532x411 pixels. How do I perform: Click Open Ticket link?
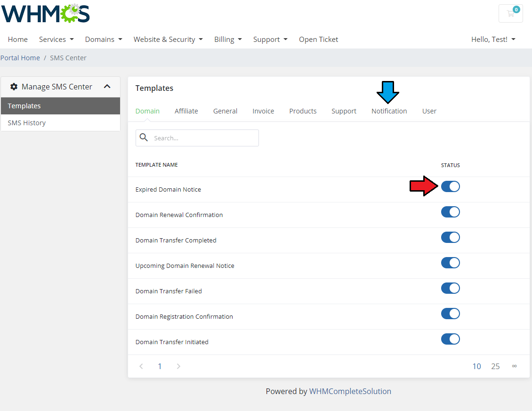point(319,40)
